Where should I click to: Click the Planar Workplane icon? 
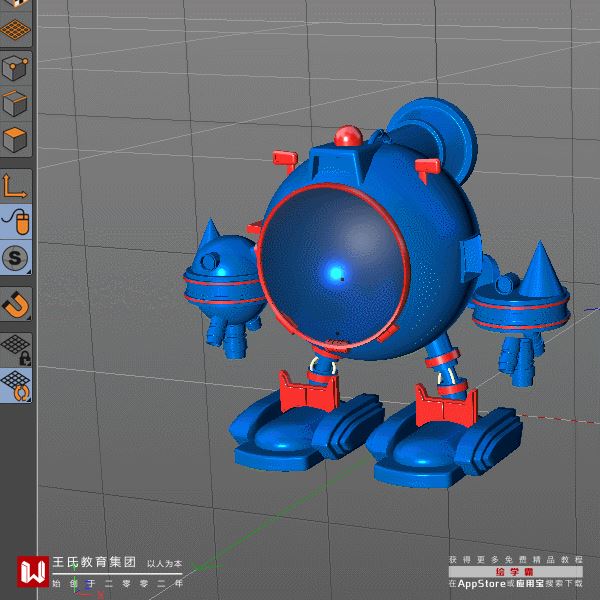(15, 386)
